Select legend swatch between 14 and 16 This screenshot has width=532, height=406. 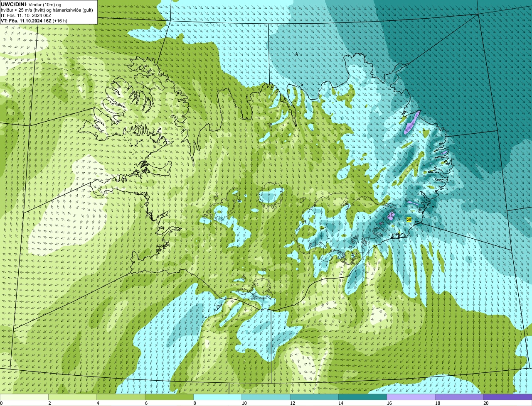[x=362, y=397]
